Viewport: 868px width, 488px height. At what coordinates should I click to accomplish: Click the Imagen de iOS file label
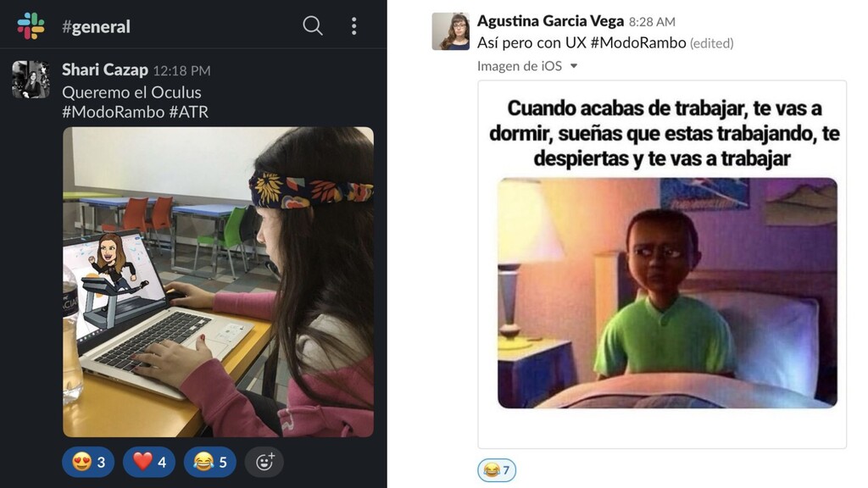click(520, 66)
